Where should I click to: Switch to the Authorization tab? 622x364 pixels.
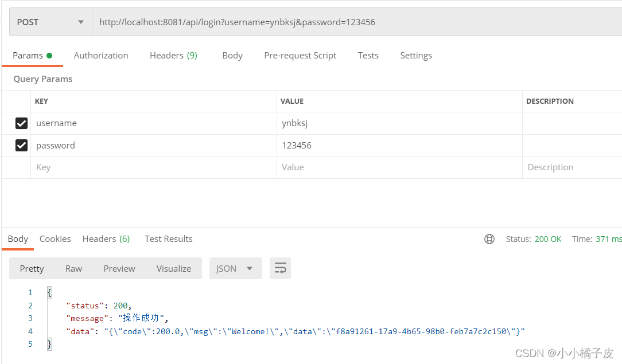[x=101, y=55]
